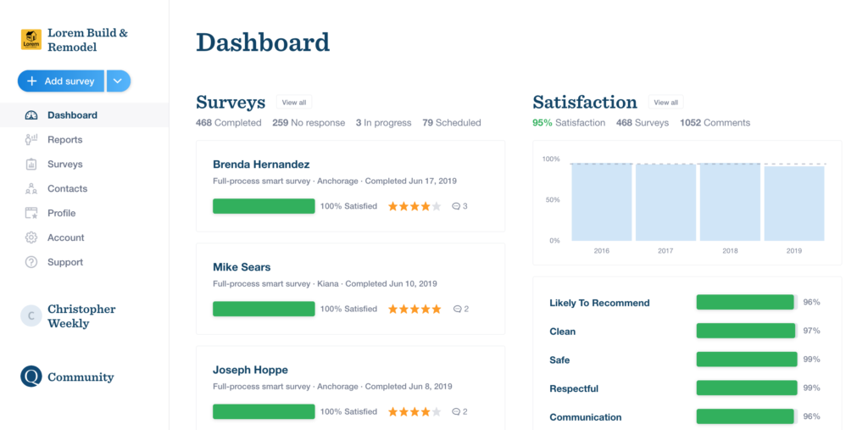
Task: Click the Add survey button
Action: (x=61, y=81)
